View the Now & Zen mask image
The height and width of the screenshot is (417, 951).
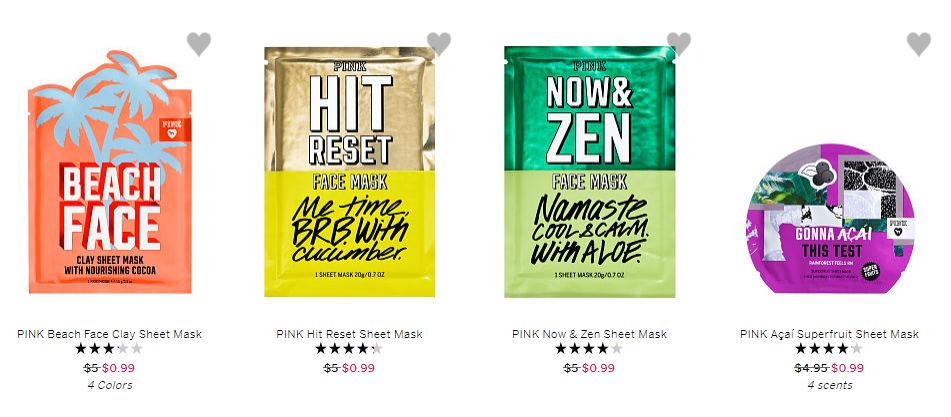(x=590, y=172)
